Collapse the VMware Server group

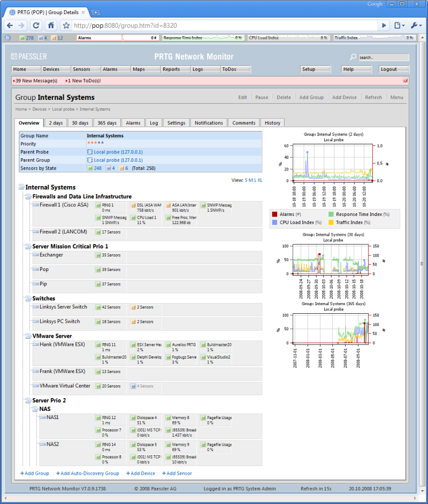[x=28, y=336]
